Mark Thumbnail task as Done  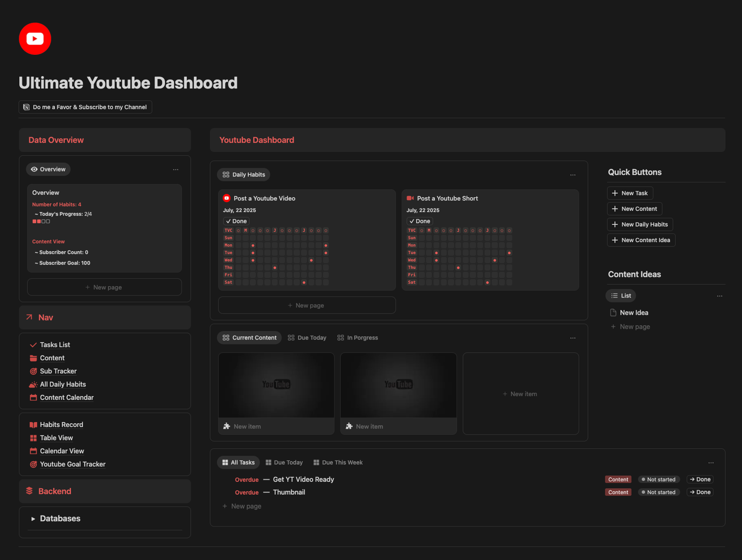(700, 492)
